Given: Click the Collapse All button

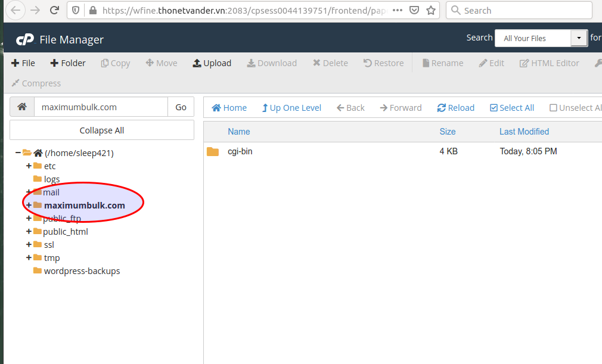Looking at the screenshot, I should point(102,130).
